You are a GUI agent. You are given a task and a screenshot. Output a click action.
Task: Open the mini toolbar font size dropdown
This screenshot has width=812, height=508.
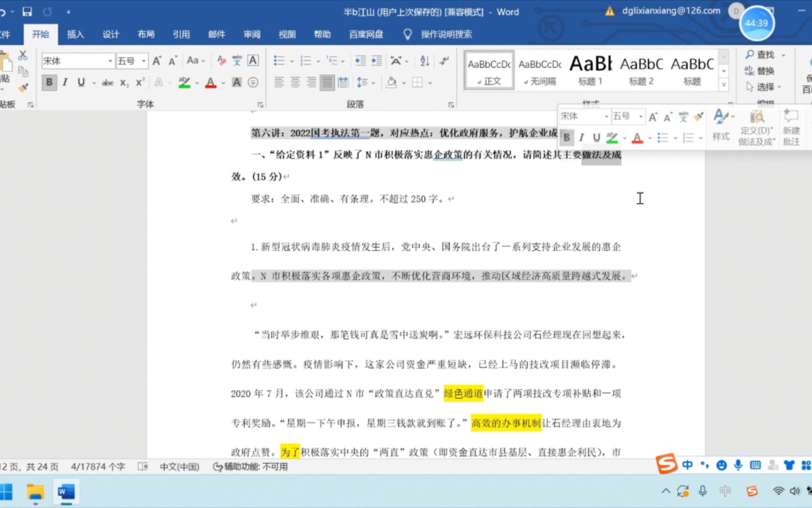pyautogui.click(x=641, y=116)
